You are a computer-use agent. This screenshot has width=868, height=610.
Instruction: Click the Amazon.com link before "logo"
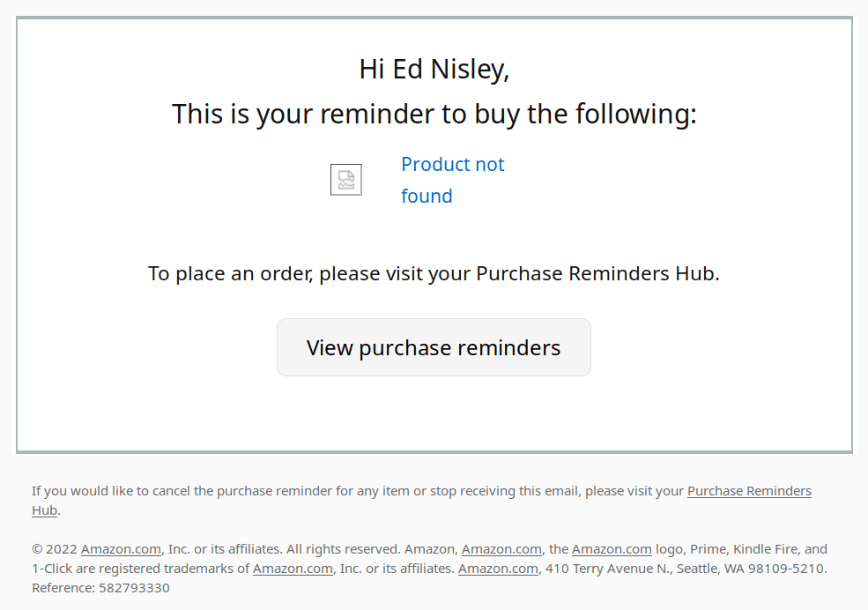click(x=612, y=549)
